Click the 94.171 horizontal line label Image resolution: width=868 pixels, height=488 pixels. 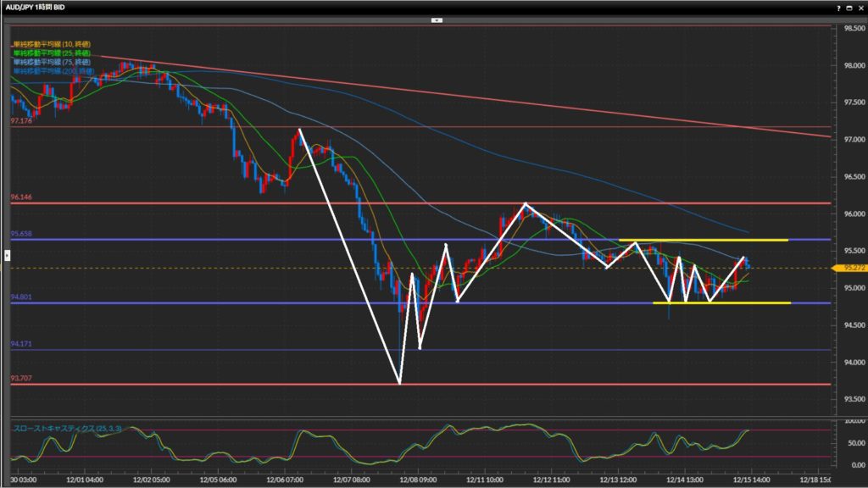pyautogui.click(x=20, y=344)
